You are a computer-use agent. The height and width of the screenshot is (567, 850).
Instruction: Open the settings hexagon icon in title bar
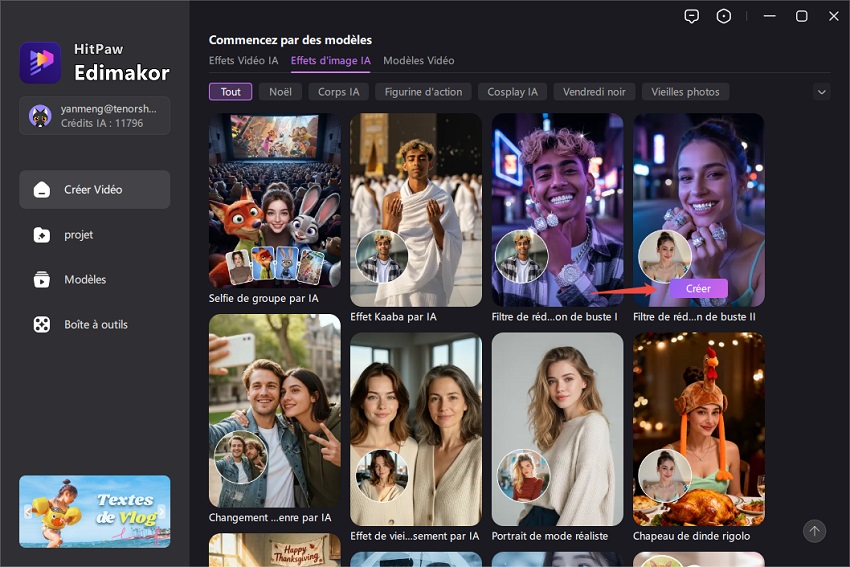click(x=724, y=16)
